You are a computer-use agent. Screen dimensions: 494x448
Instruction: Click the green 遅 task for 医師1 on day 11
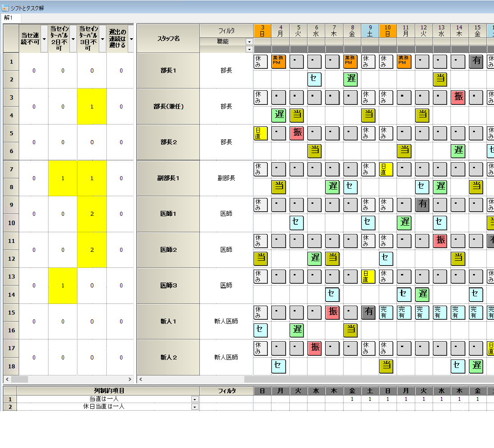point(404,222)
